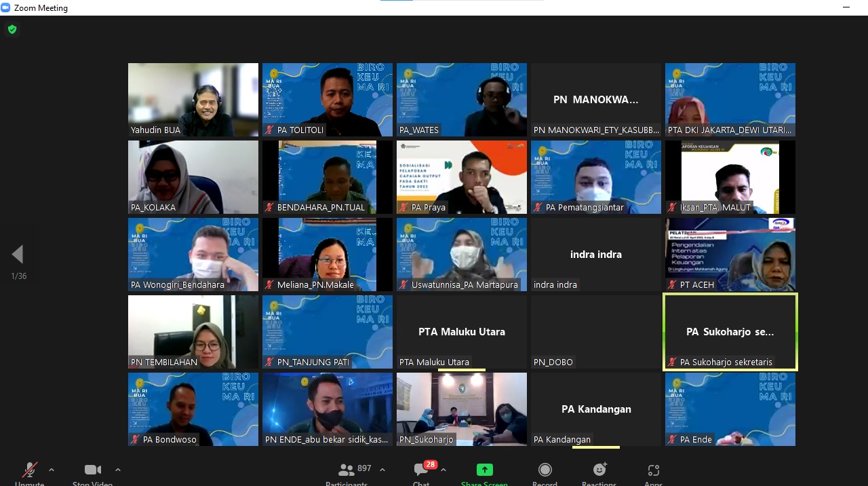
Task: Open the Chat icon with 28 badge
Action: pyautogui.click(x=422, y=470)
